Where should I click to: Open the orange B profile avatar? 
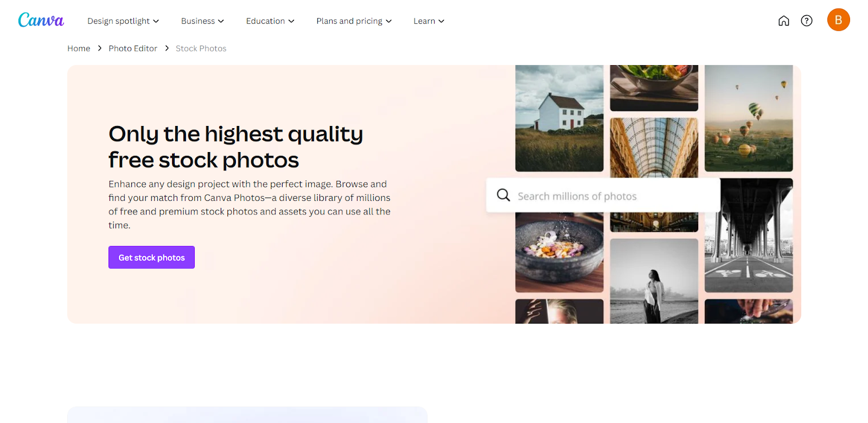click(x=838, y=20)
